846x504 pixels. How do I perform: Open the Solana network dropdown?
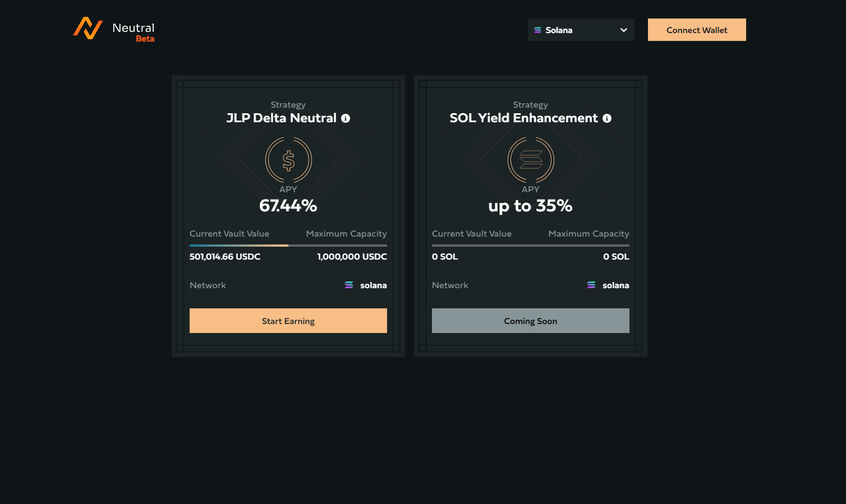(x=581, y=30)
